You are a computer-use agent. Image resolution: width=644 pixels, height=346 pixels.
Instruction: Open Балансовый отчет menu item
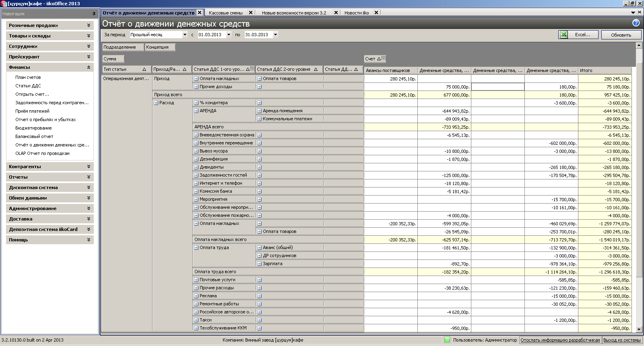(x=34, y=136)
